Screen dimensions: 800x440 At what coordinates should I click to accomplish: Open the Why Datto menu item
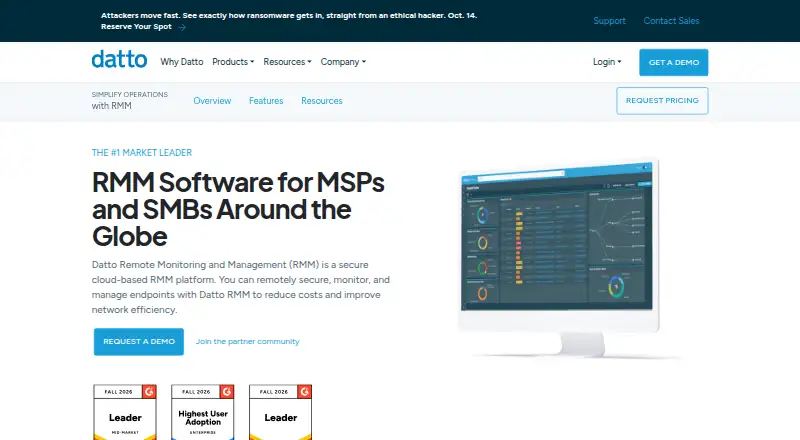pyautogui.click(x=182, y=62)
